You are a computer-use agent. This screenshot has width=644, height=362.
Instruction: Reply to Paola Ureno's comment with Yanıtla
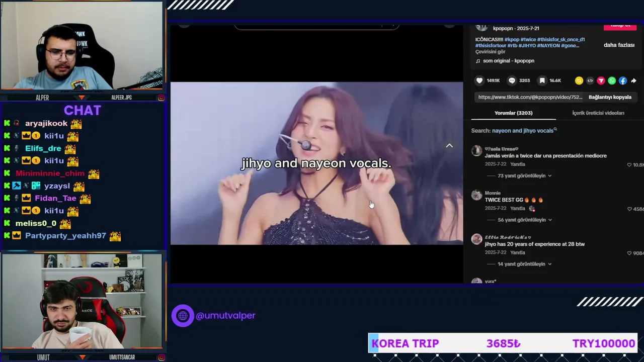coord(518,164)
